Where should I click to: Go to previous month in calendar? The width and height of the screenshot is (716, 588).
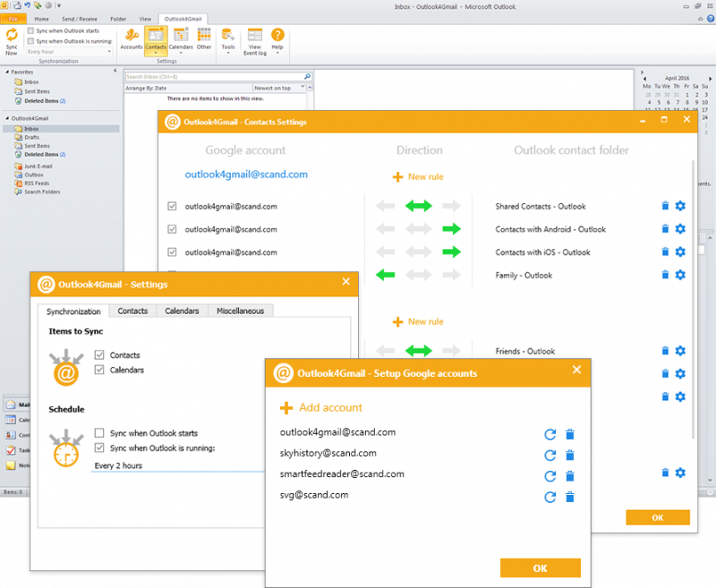[644, 79]
